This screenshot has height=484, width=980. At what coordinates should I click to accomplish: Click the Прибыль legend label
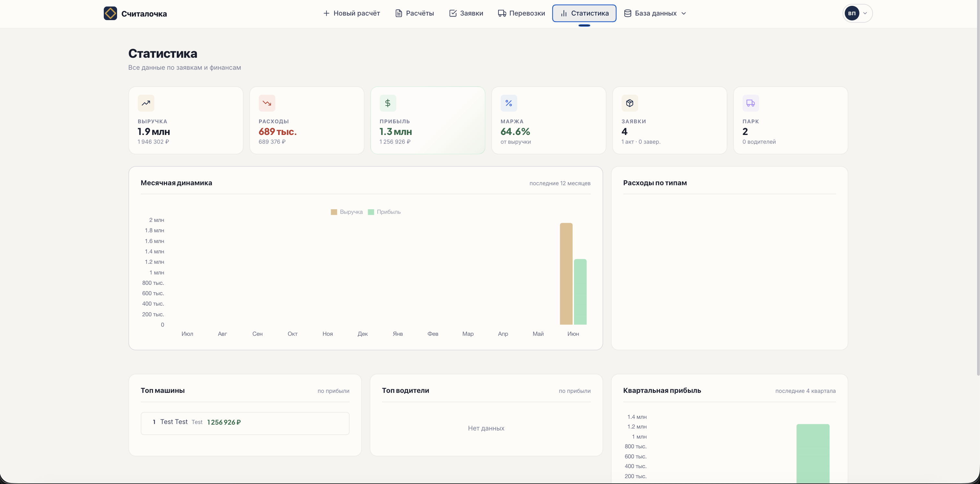click(x=388, y=212)
